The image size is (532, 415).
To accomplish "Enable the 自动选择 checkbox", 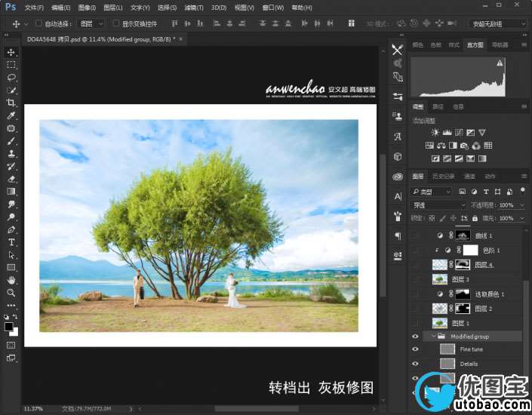I will pos(38,23).
